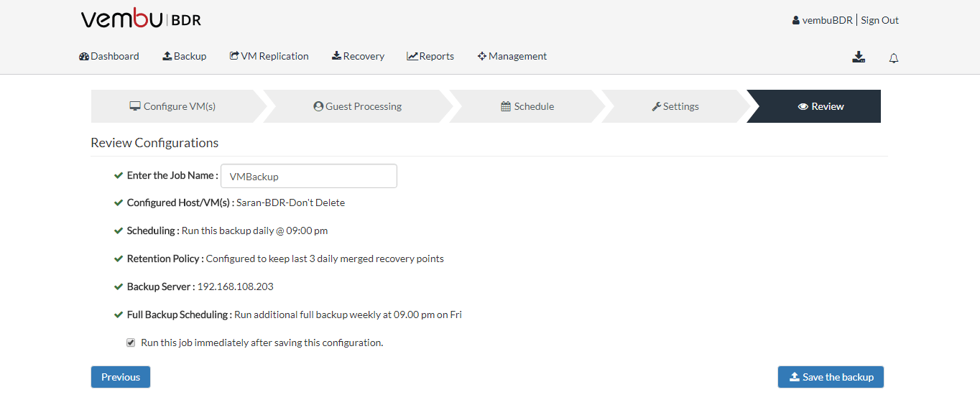Click Save the backup button
This screenshot has width=980, height=410.
[x=831, y=377]
